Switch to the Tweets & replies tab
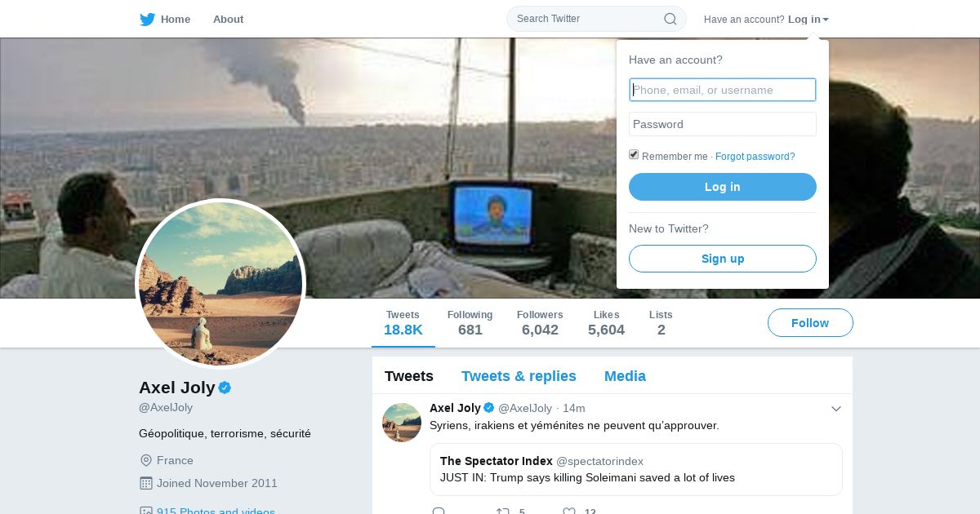The width and height of the screenshot is (980, 514). [519, 376]
